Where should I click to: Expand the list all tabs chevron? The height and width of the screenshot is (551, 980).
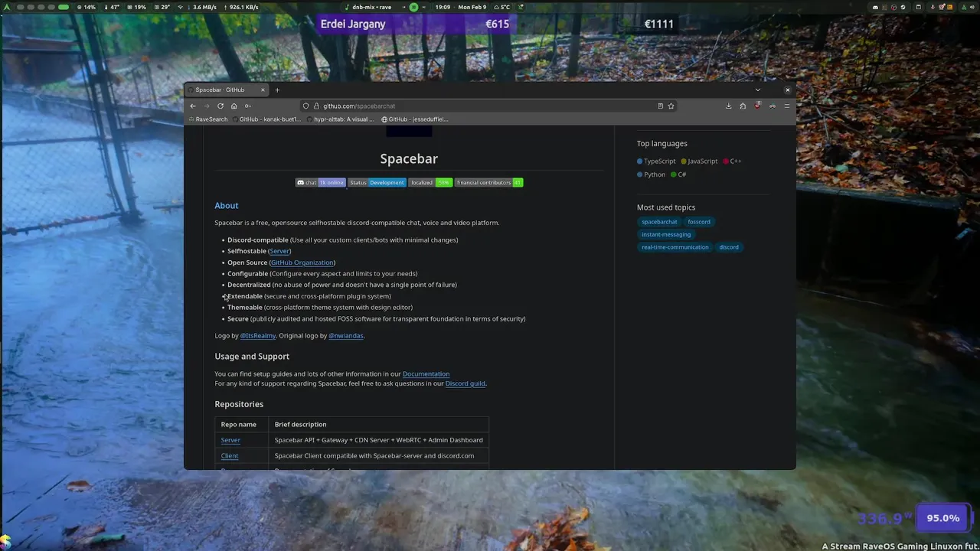tap(758, 90)
